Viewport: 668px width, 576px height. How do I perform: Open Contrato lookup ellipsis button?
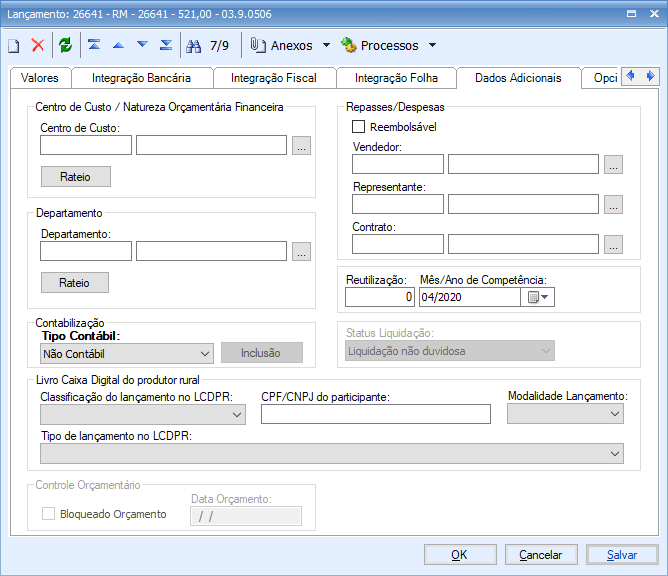tap(613, 245)
